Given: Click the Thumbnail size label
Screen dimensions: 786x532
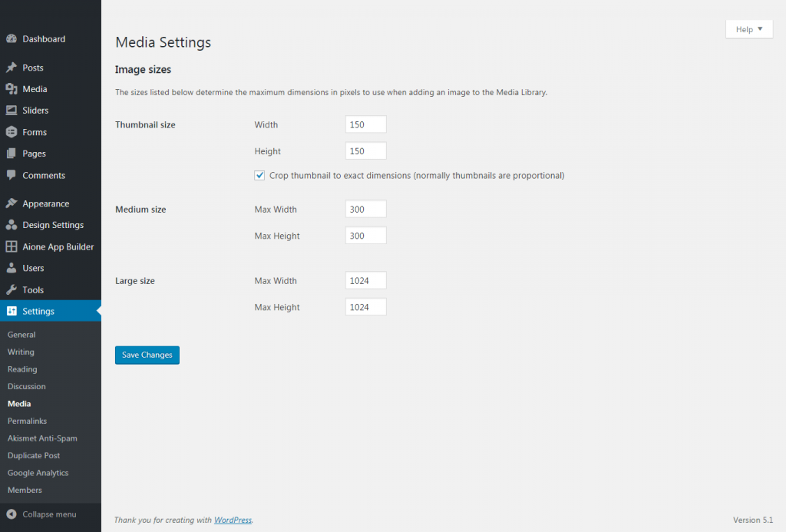Looking at the screenshot, I should pyautogui.click(x=145, y=125).
